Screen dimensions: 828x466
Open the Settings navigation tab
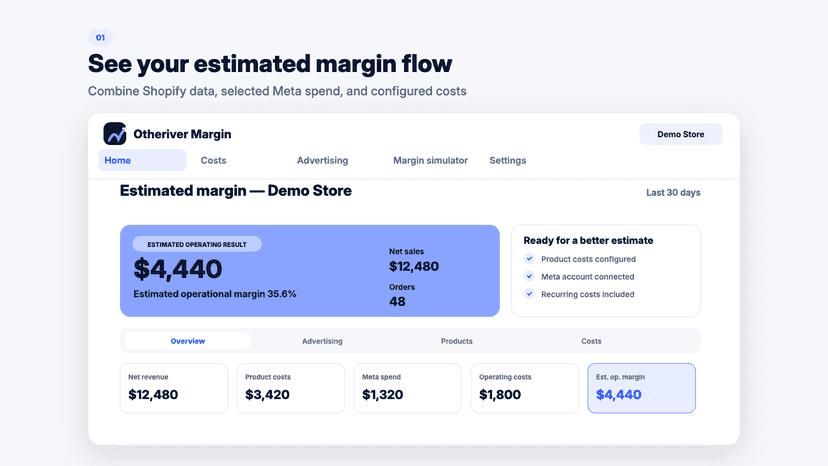point(507,160)
